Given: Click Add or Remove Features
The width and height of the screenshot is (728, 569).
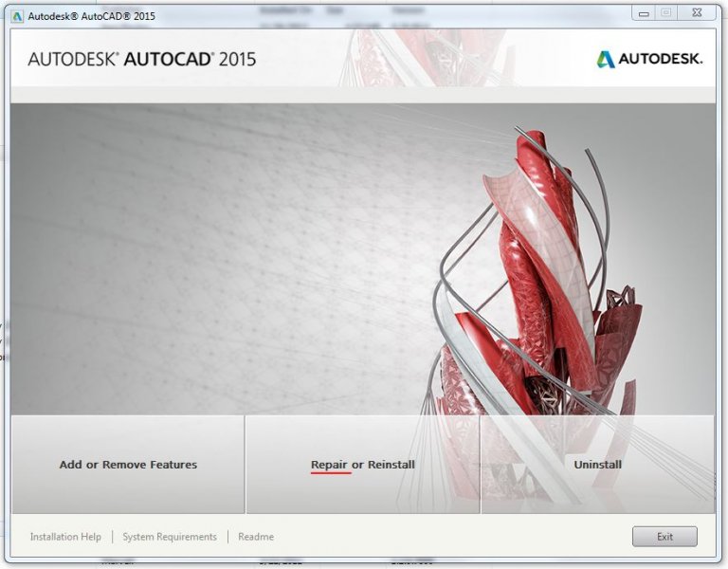Looking at the screenshot, I should 128,465.
